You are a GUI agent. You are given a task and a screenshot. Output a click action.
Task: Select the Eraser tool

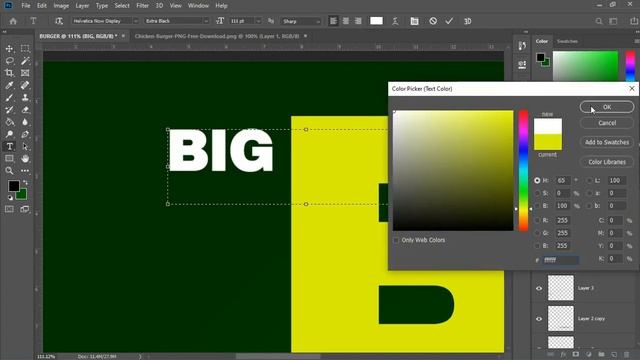point(25,110)
